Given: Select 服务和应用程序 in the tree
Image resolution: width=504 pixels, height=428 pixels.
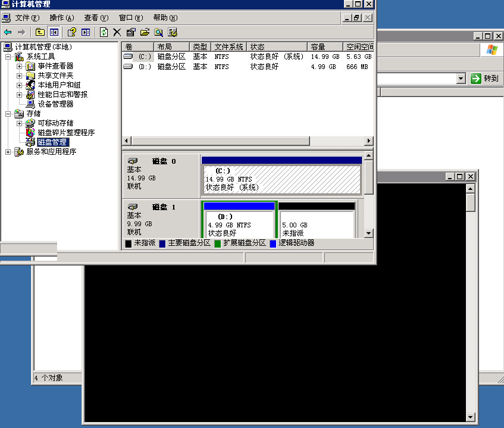Looking at the screenshot, I should pos(51,151).
